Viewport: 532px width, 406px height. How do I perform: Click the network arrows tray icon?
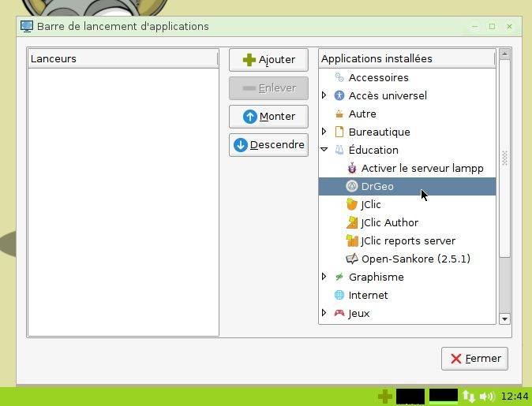[469, 397]
